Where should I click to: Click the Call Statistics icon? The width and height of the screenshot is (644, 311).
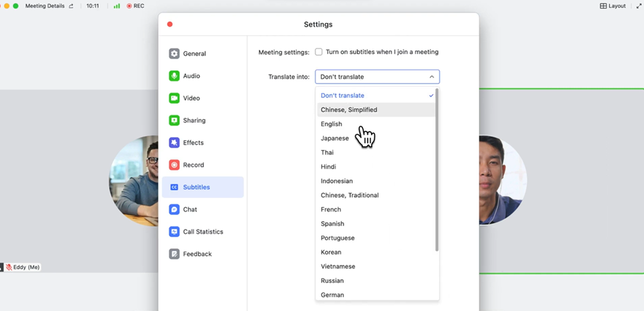click(174, 232)
